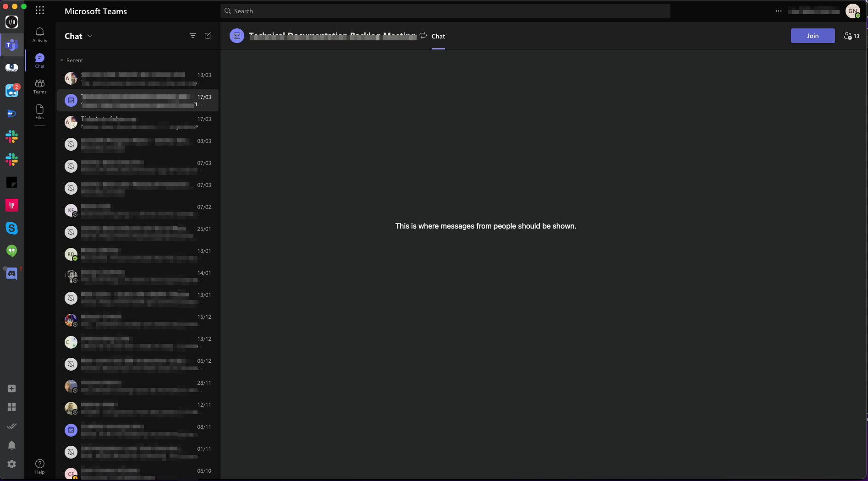
Task: Open the four-squares workspace icon
Action: point(12,407)
